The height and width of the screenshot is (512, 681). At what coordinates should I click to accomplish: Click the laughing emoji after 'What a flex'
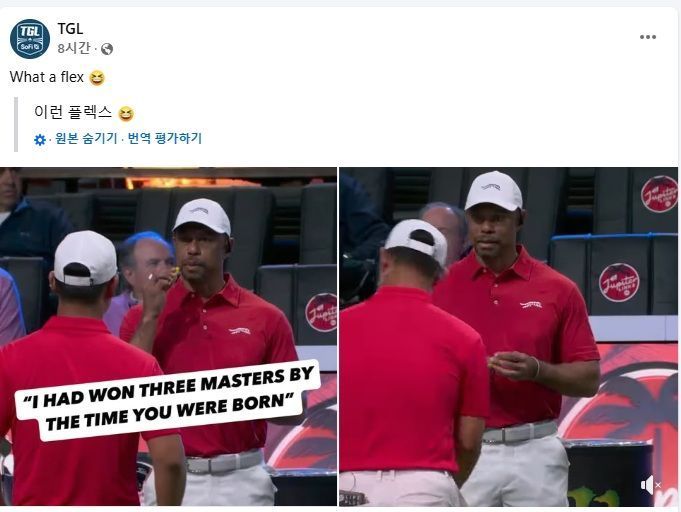click(x=97, y=78)
